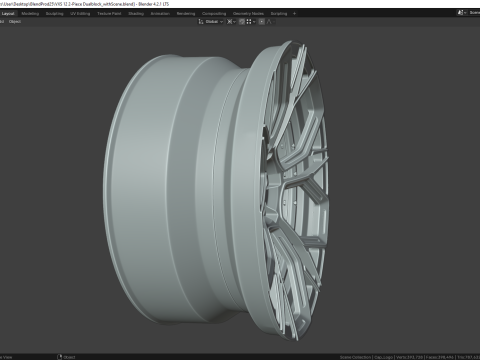Open the Geometry Nodes workspace tab
480x360 pixels.
tap(248, 14)
